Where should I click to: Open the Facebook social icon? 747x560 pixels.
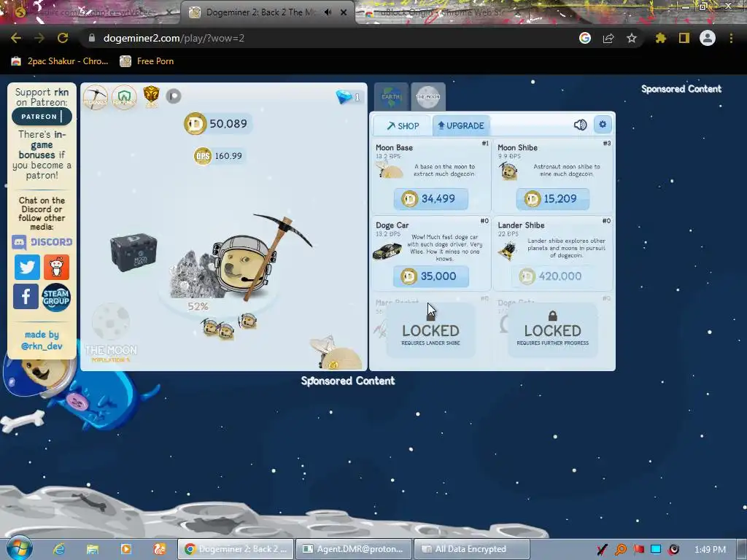point(26,296)
